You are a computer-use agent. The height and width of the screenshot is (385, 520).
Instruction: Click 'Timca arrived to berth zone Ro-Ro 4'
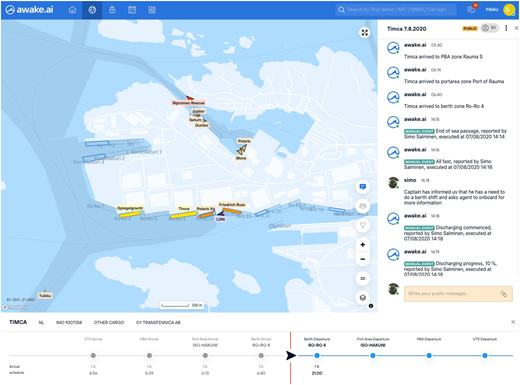click(x=444, y=106)
